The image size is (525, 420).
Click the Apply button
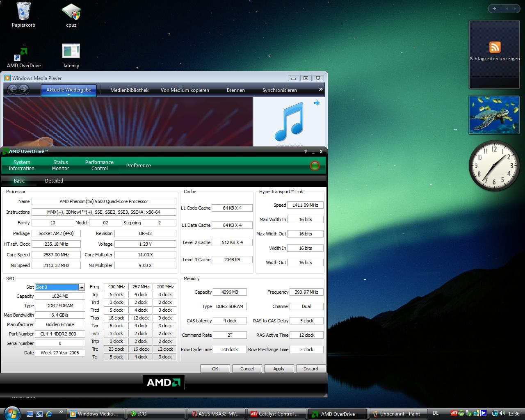click(279, 368)
